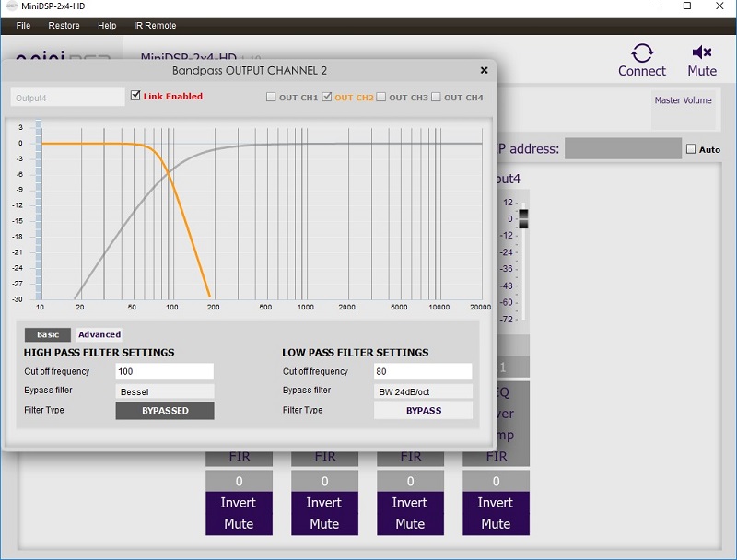Click the 1000 frequency axis label
Viewport: 737px width, 560px height.
point(306,307)
